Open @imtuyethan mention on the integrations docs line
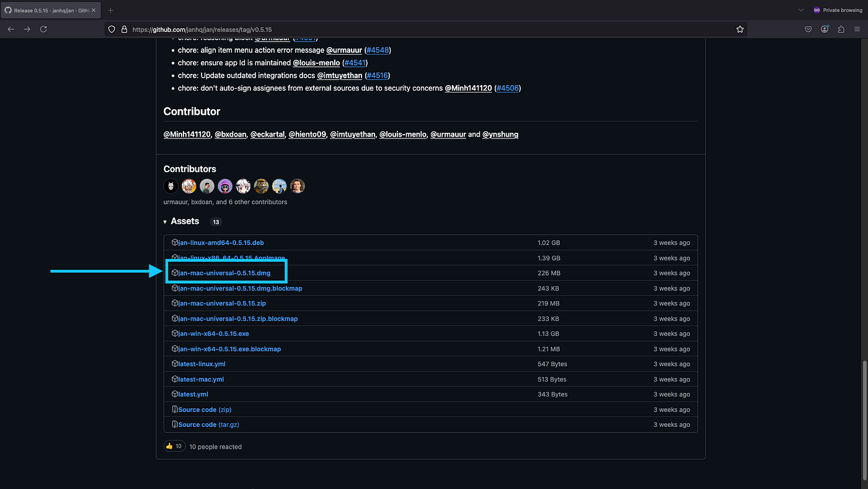Screen dimensions: 868x489 pyautogui.click(x=340, y=76)
